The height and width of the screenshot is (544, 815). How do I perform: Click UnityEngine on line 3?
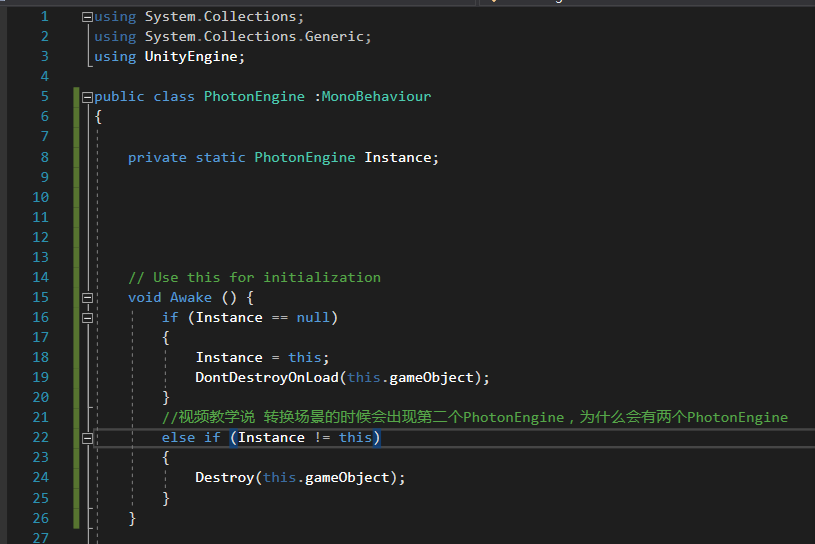[191, 57]
